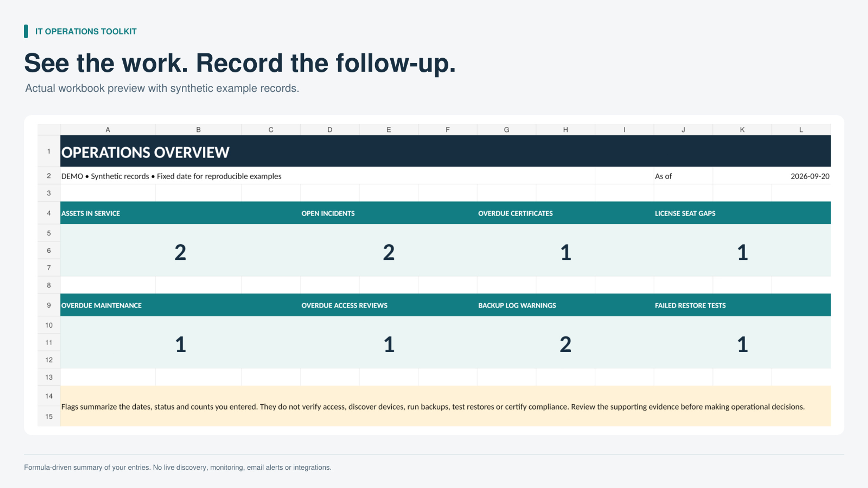The width and height of the screenshot is (868, 488).
Task: Select column header A
Action: coord(108,129)
